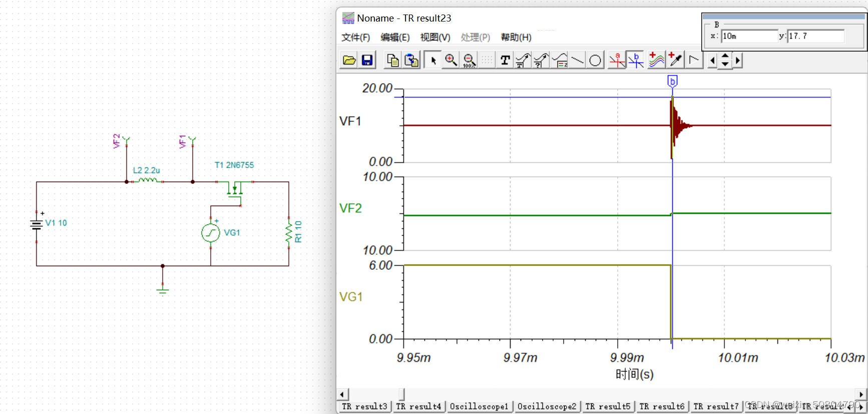The height and width of the screenshot is (414, 868).
Task: Switch to the TR result6 tab
Action: click(662, 406)
